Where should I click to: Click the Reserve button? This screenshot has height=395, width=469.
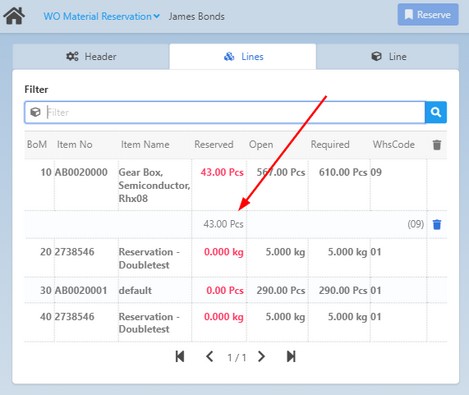428,15
